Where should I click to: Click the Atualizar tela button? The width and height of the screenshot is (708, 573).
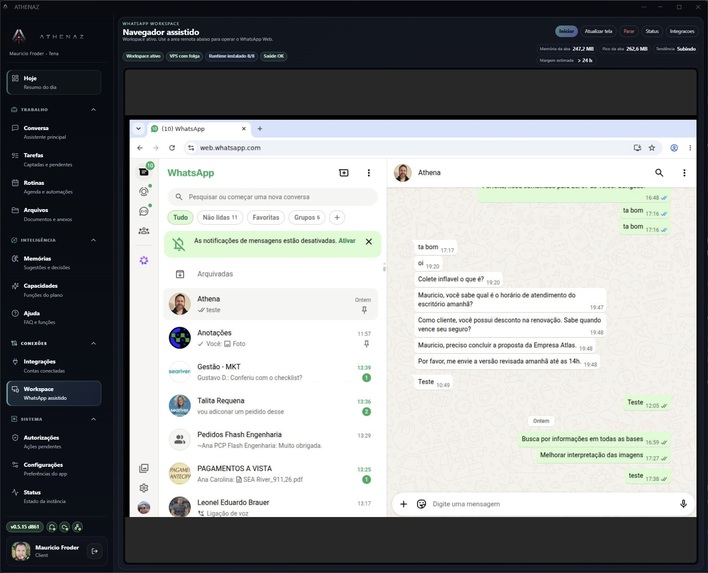[598, 31]
